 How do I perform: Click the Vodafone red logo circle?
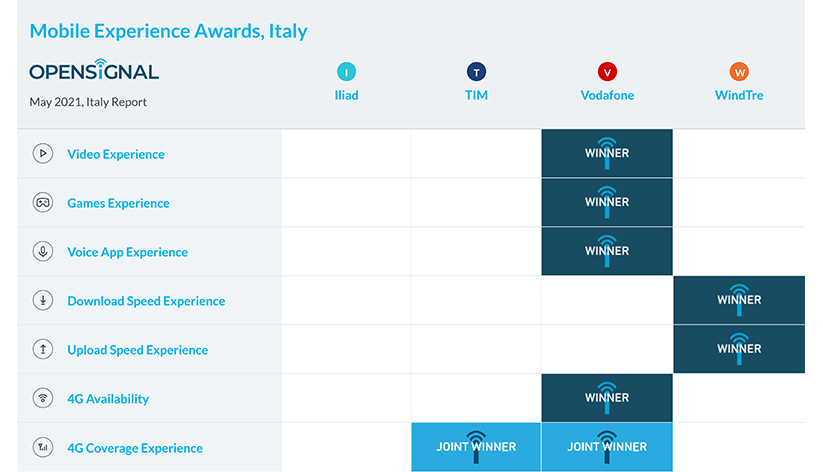607,72
